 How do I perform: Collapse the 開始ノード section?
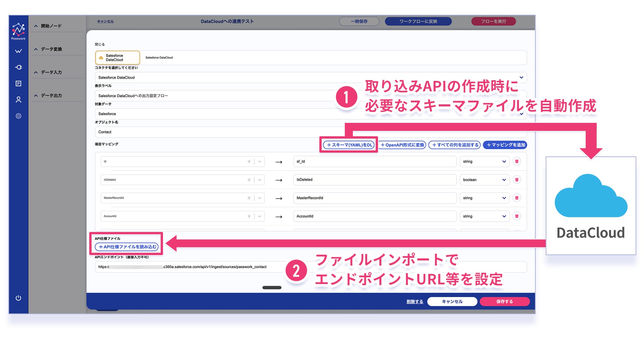pos(36,26)
